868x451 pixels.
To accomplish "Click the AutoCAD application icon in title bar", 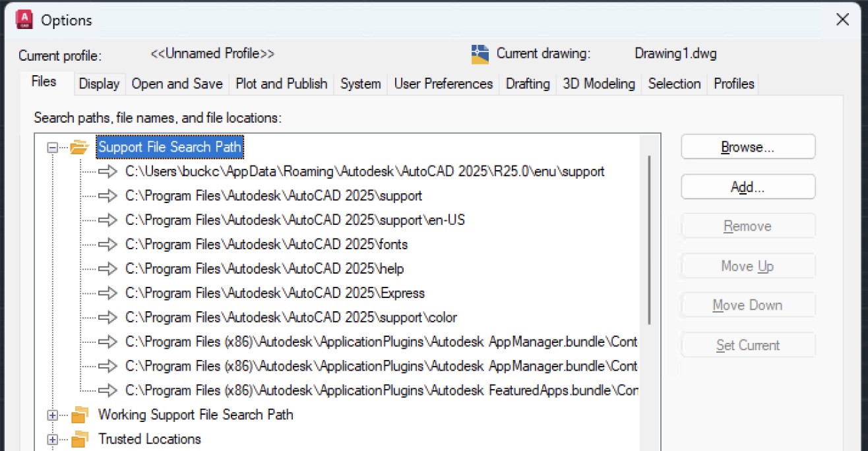I will (25, 20).
